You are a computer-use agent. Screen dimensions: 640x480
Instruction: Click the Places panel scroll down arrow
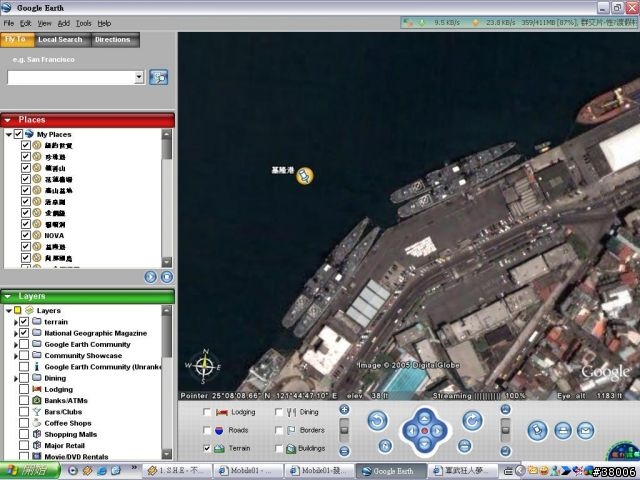click(x=167, y=262)
